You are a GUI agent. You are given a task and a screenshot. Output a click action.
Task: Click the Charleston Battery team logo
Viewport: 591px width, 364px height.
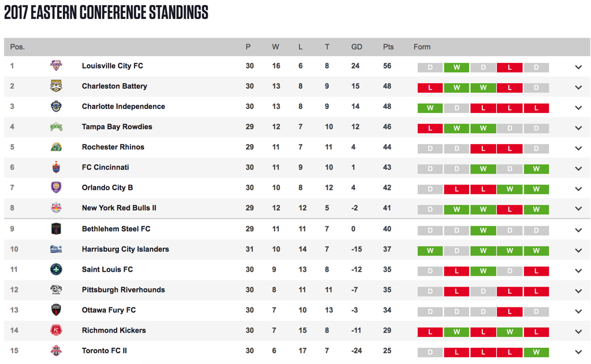(x=56, y=86)
